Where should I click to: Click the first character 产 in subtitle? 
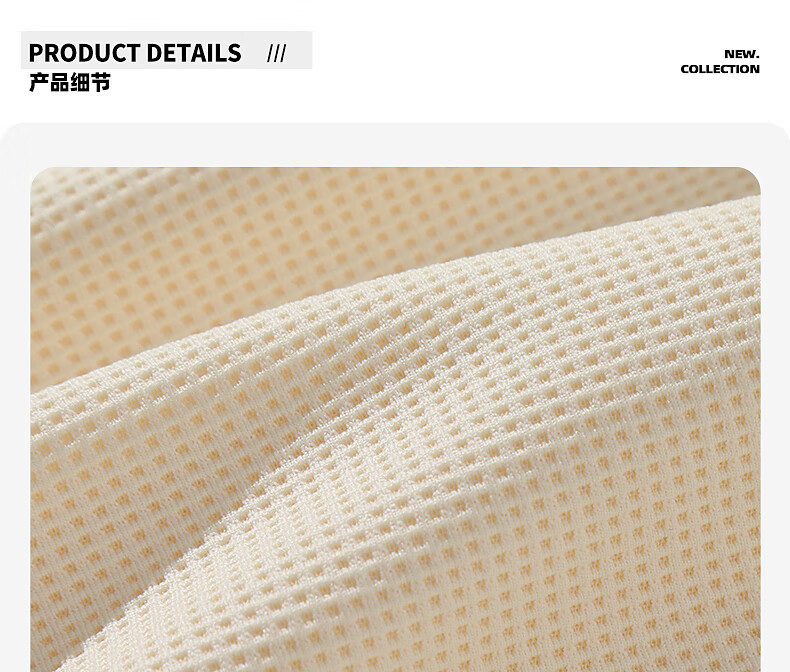(39, 82)
